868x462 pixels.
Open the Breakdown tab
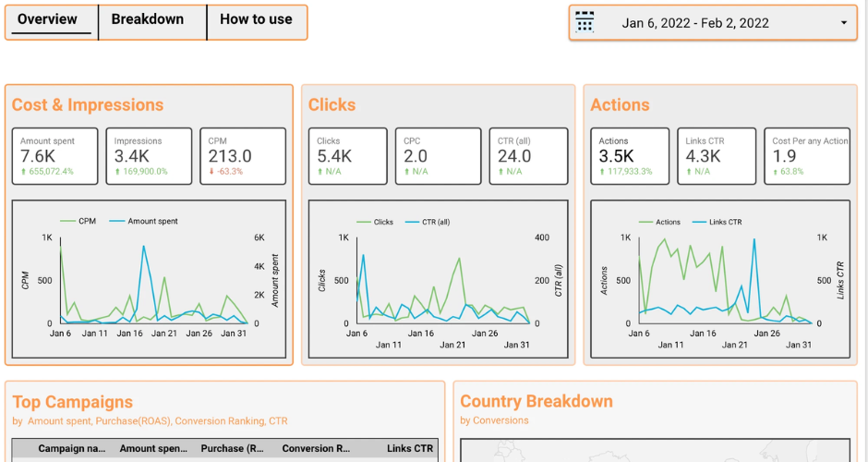148,19
